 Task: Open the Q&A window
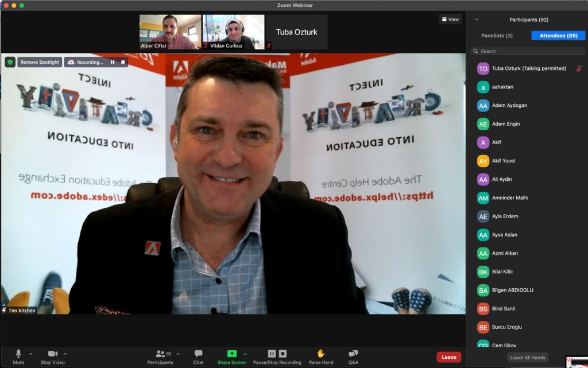[x=353, y=354]
